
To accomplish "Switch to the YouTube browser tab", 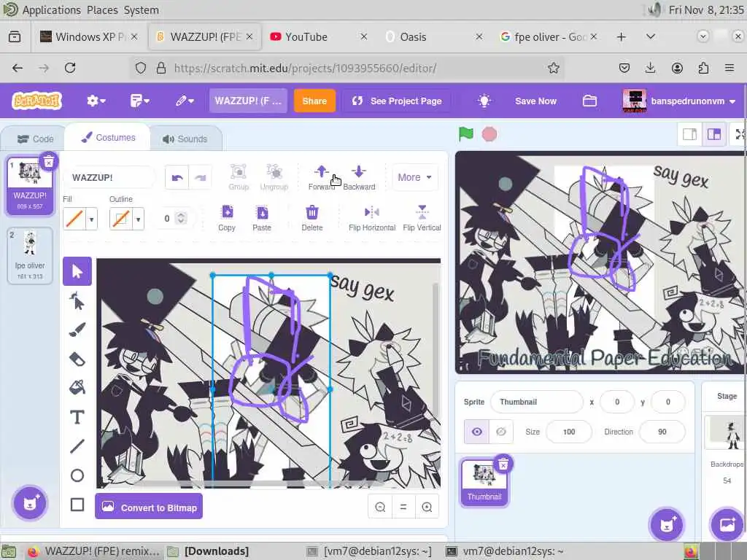I will pyautogui.click(x=318, y=36).
